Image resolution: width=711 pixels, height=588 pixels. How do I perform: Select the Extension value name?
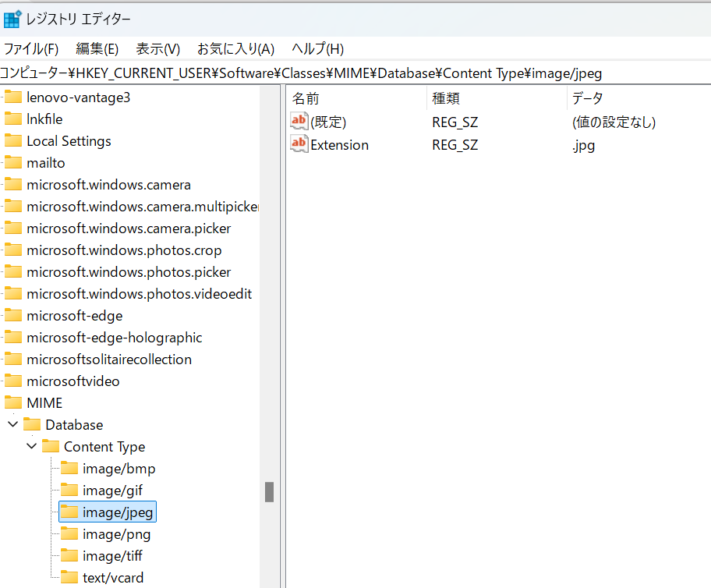pyautogui.click(x=340, y=145)
